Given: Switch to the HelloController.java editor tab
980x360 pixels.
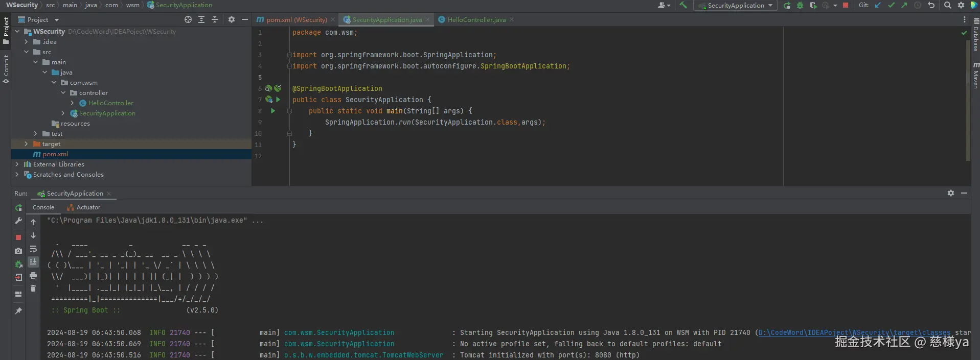Looking at the screenshot, I should coord(476,20).
